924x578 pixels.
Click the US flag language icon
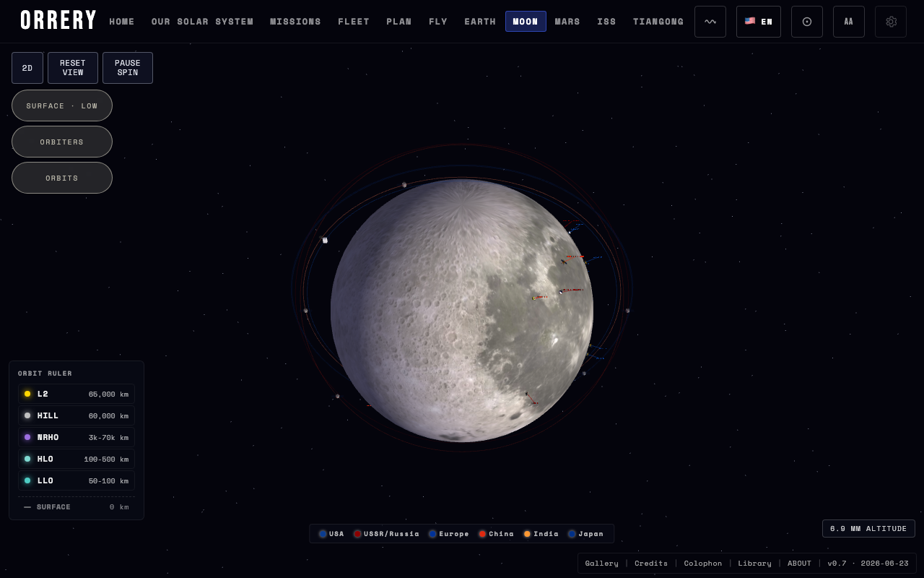point(750,21)
